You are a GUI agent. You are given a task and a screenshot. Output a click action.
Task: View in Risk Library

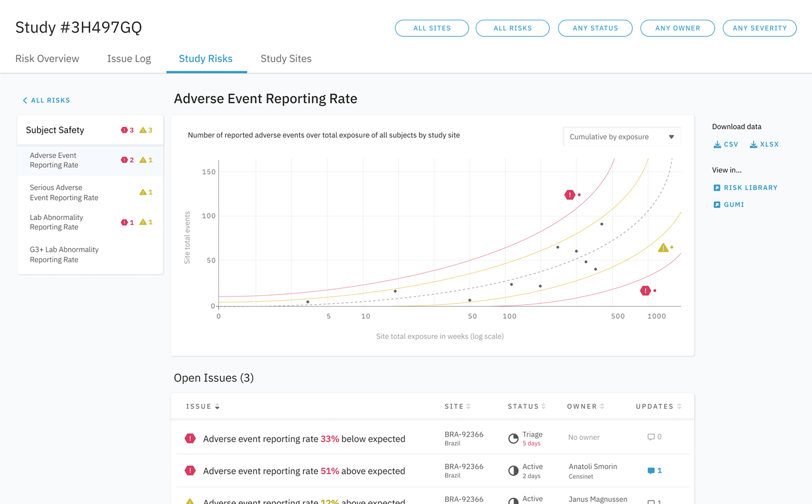(745, 188)
